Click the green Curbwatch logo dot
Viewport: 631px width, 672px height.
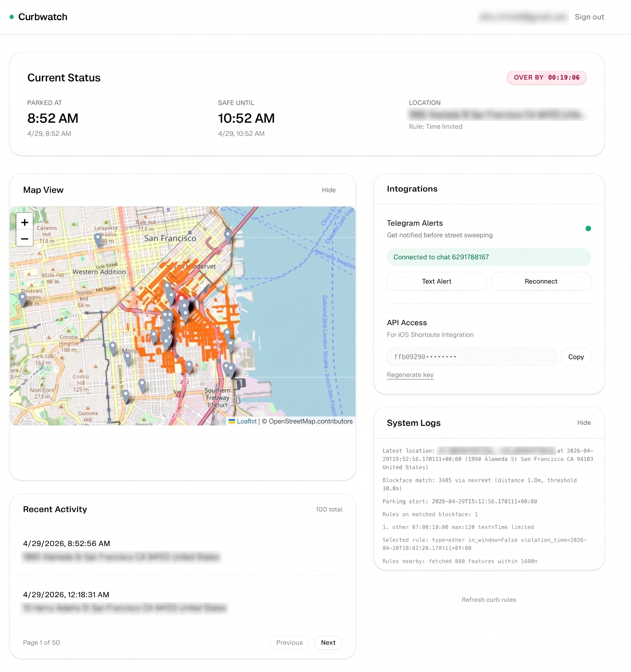tap(12, 16)
